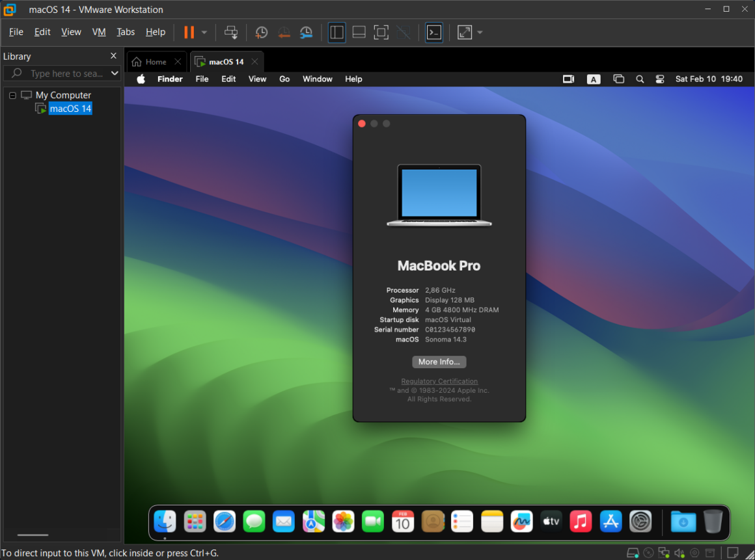Open the VMware File menu
The image size is (755, 560).
[16, 32]
